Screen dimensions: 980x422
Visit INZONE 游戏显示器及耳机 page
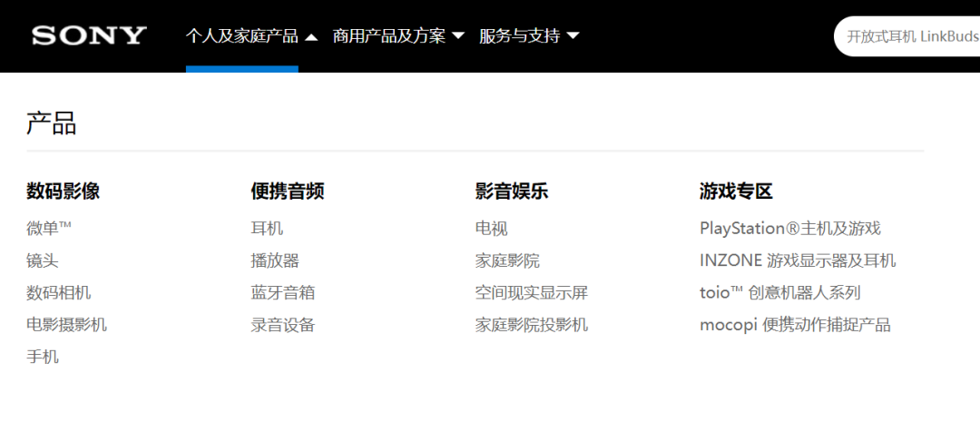798,260
